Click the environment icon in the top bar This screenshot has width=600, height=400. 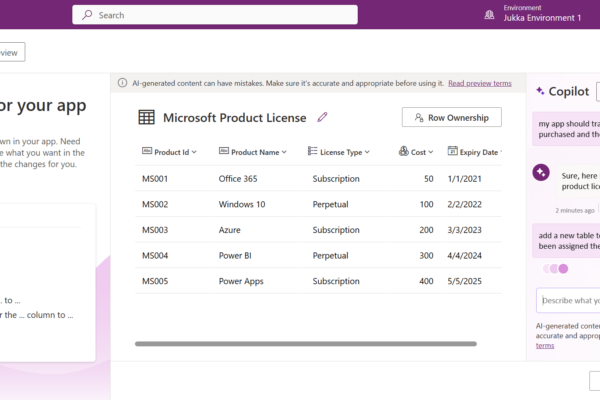point(489,14)
